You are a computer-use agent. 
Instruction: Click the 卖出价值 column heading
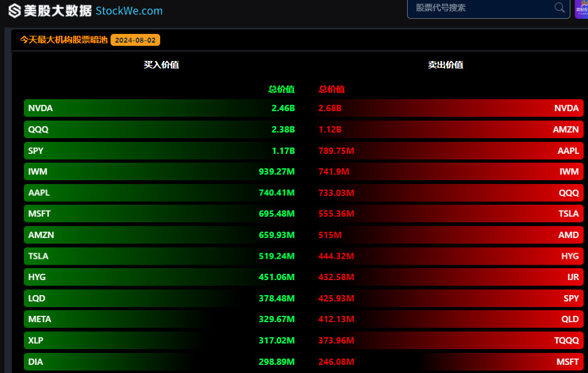pos(445,65)
